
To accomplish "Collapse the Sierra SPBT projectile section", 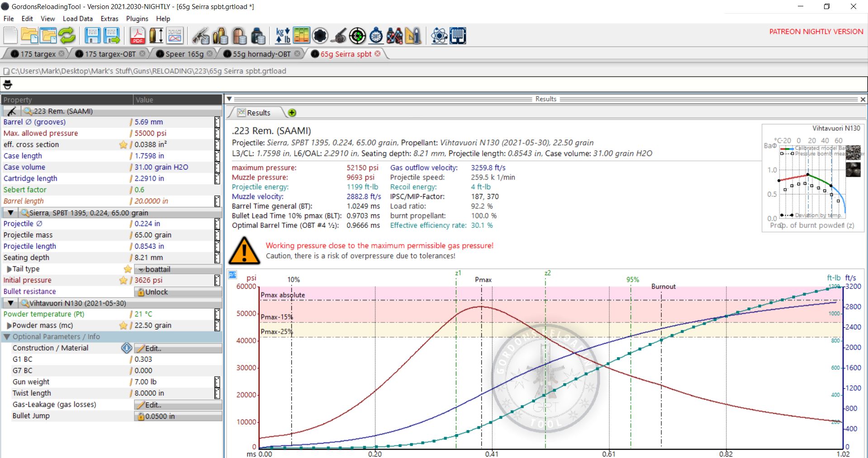I will [x=10, y=212].
